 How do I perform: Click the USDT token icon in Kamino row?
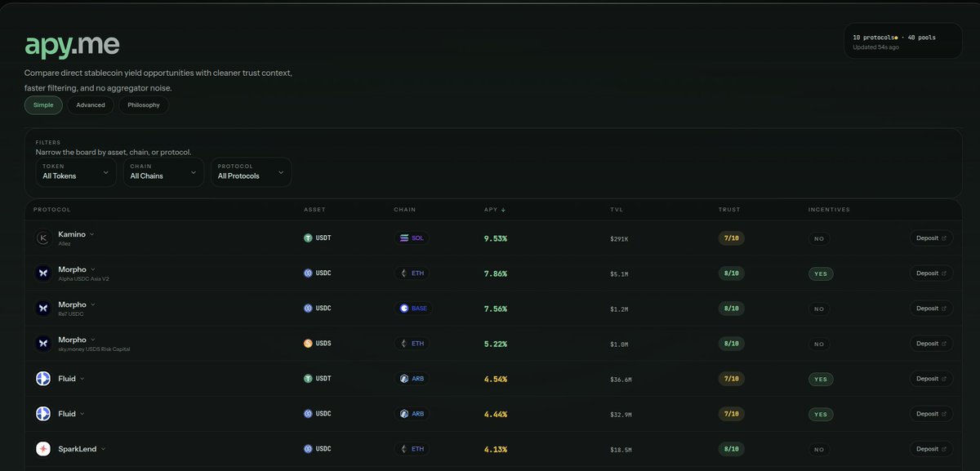click(x=308, y=238)
